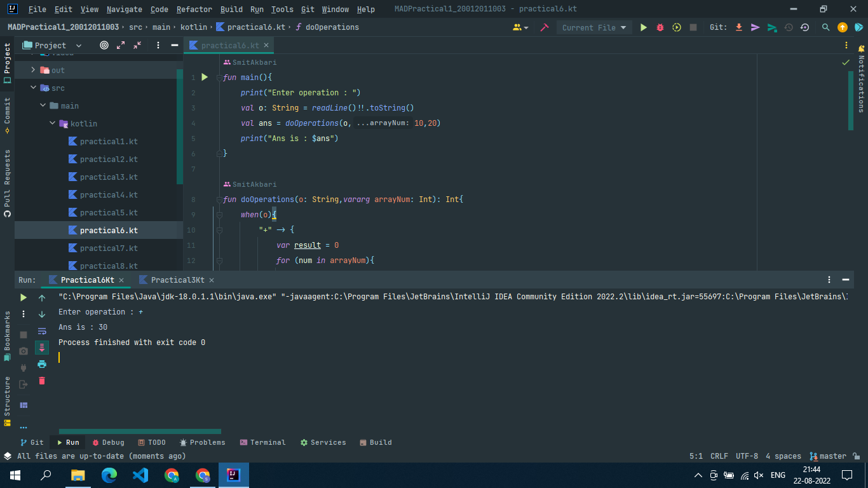The height and width of the screenshot is (488, 868).
Task: Open the master branch popup in status bar
Action: tap(828, 456)
